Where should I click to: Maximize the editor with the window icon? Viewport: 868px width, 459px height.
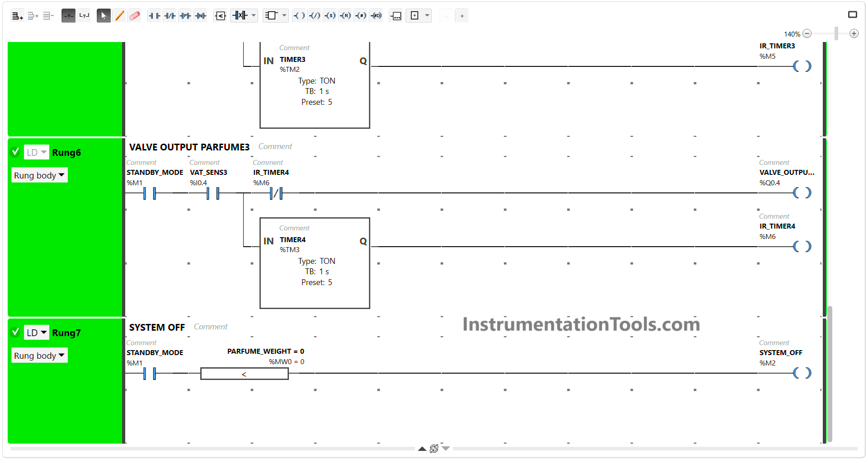pyautogui.click(x=853, y=14)
